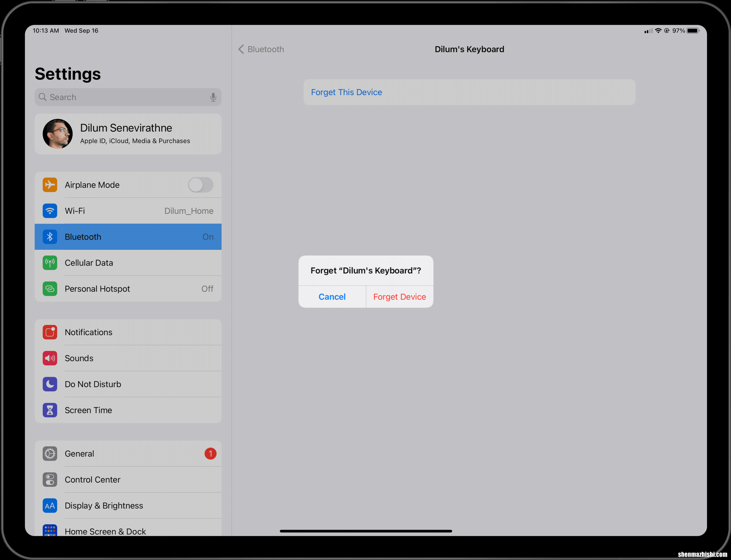
Task: Tap the Dilum_Home network name
Action: (189, 211)
